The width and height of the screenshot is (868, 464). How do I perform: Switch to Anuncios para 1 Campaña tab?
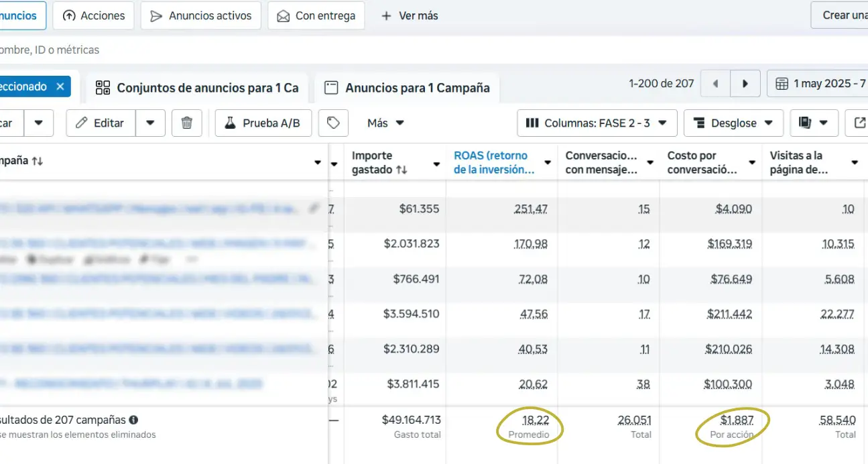pos(407,88)
